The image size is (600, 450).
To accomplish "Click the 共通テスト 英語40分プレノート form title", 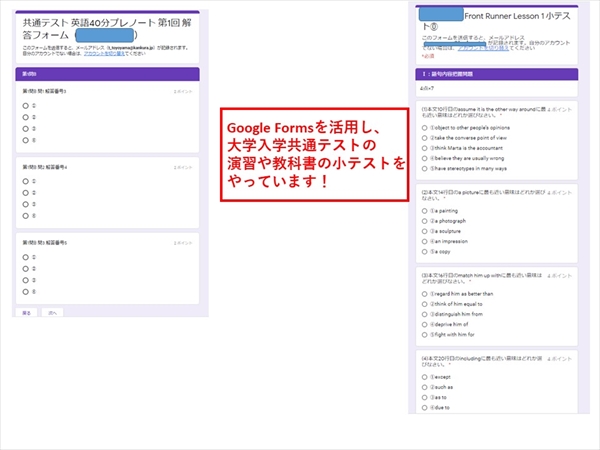I will tap(107, 29).
